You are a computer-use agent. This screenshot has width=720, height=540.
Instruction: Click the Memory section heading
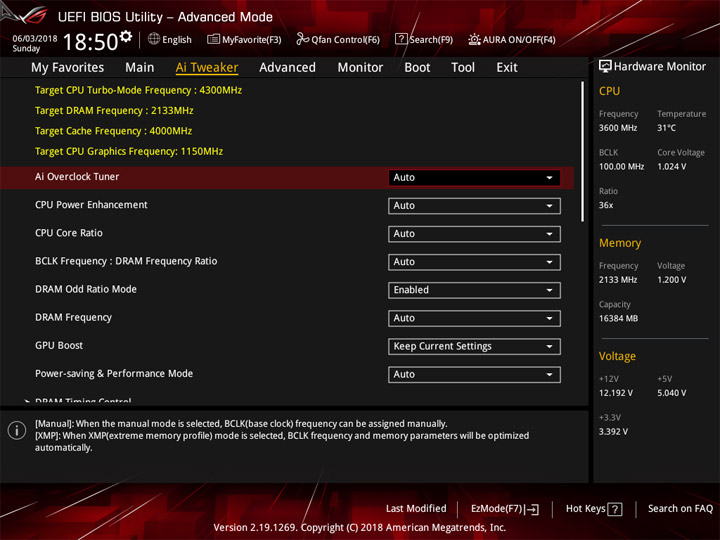[x=620, y=243]
